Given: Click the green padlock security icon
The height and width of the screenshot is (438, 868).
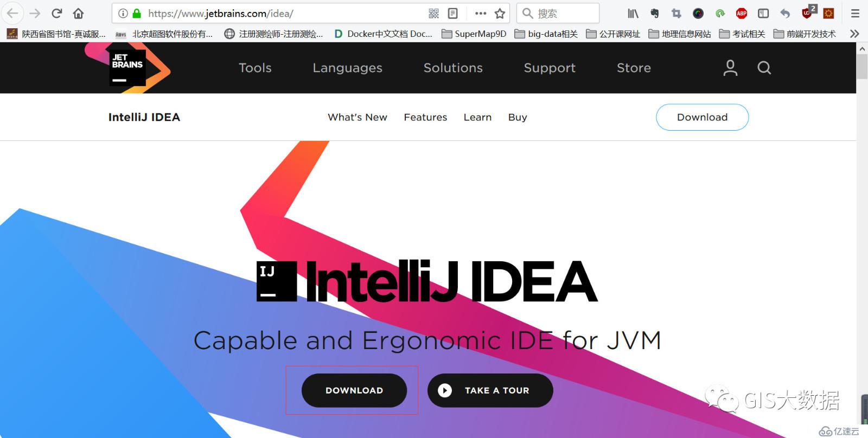Looking at the screenshot, I should pos(137,14).
